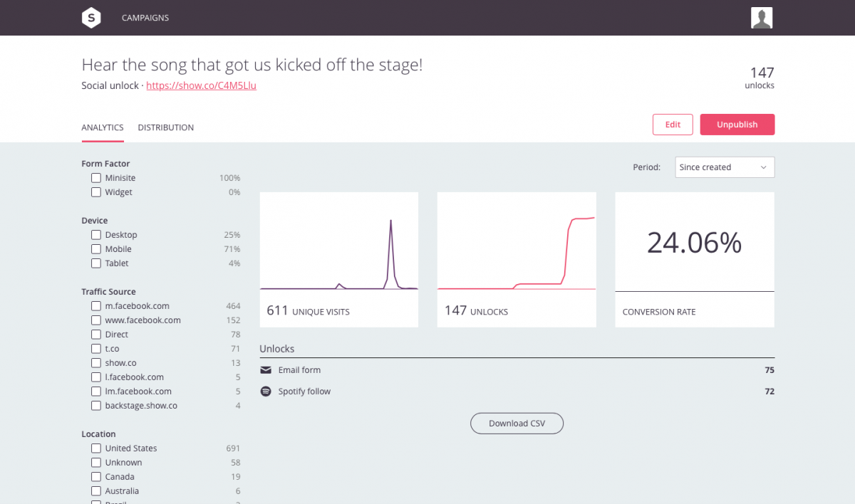Open the user profile avatar
Screen dimensions: 855x504
pyautogui.click(x=762, y=18)
